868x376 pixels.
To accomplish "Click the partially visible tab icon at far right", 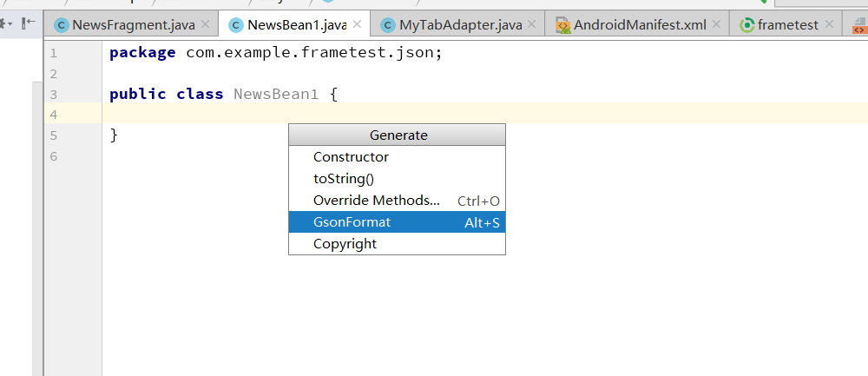I will 859,25.
